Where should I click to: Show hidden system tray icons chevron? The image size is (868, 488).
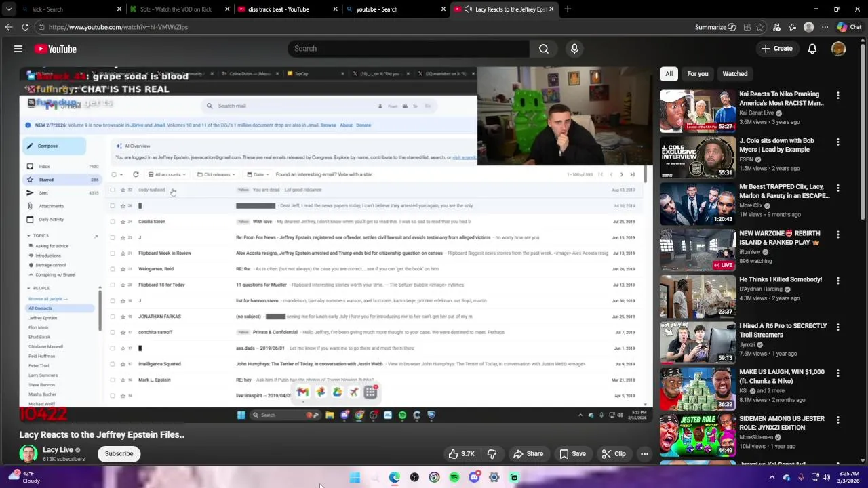tap(772, 477)
